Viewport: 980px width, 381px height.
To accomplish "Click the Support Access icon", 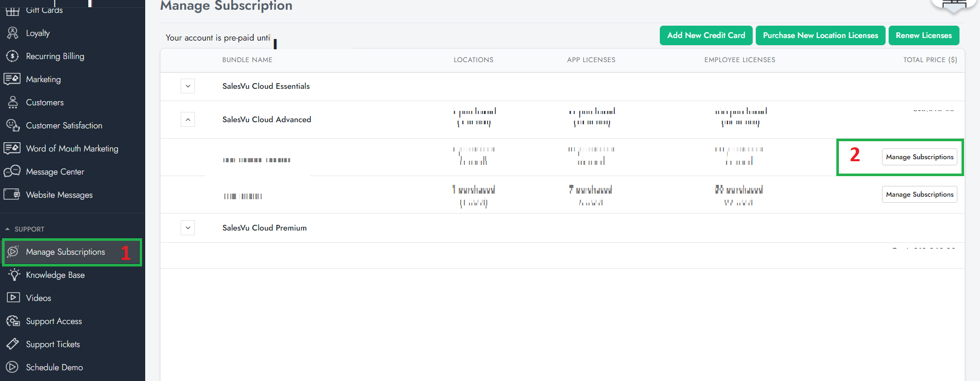I will point(13,321).
